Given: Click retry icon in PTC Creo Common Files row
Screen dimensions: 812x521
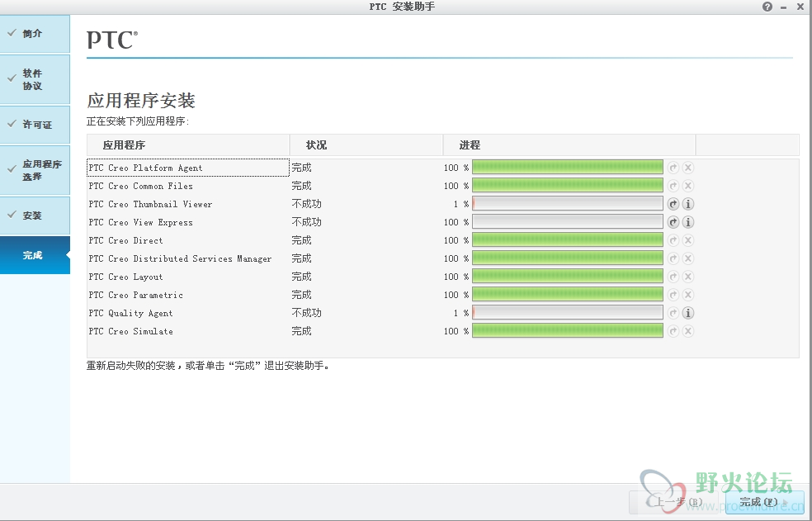Looking at the screenshot, I should click(673, 186).
